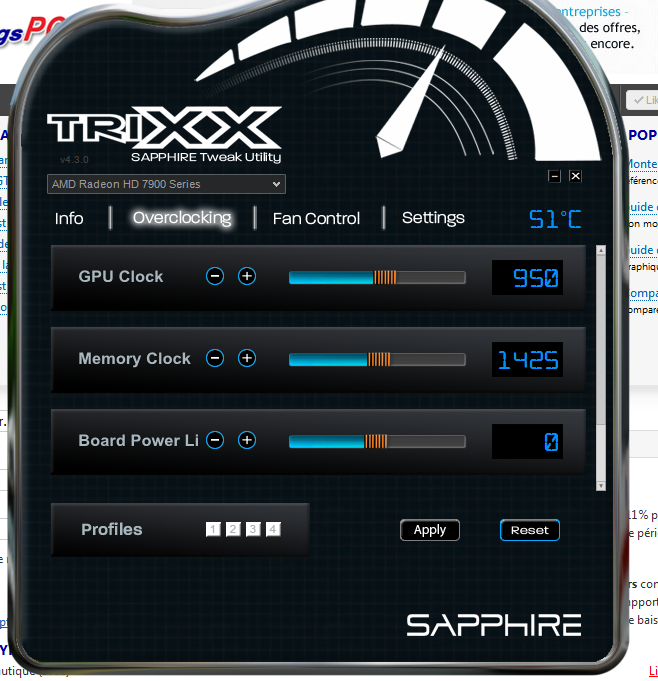Image resolution: width=658 pixels, height=681 pixels.
Task: Go to the Settings tab
Action: pos(433,218)
